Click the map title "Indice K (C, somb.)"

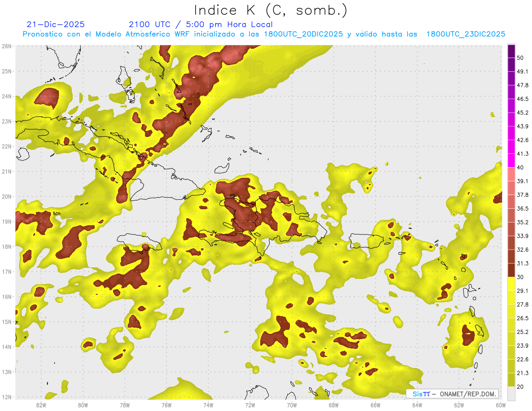click(271, 10)
